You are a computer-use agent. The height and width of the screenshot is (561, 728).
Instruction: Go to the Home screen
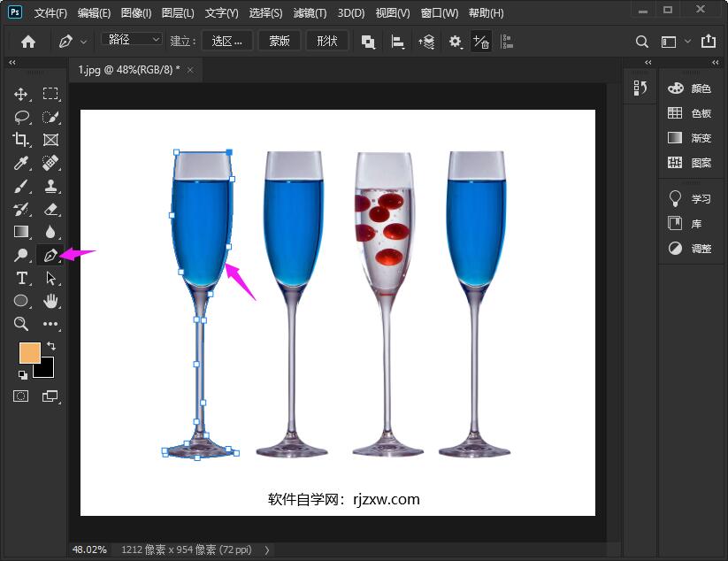(x=28, y=42)
